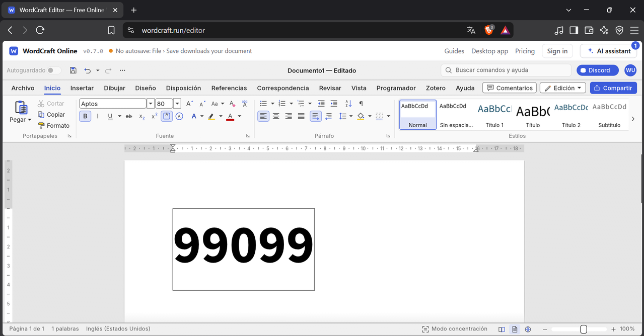Open the Aa change case dropdown
The height and width of the screenshot is (336, 644).
coord(217,104)
